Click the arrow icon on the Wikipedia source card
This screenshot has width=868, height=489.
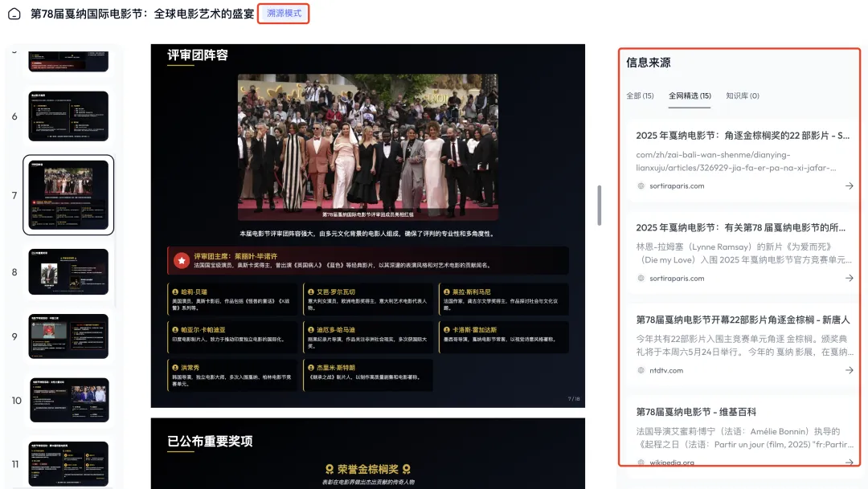click(850, 463)
